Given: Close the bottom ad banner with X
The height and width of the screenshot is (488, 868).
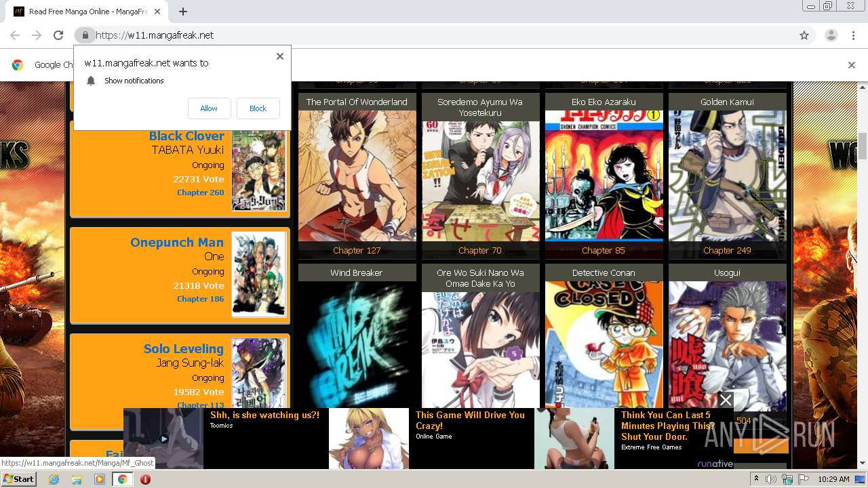Looking at the screenshot, I should 726,400.
